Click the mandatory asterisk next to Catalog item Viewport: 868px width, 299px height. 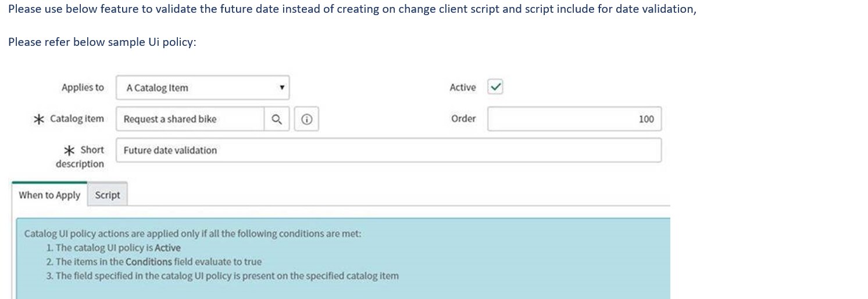tap(38, 119)
